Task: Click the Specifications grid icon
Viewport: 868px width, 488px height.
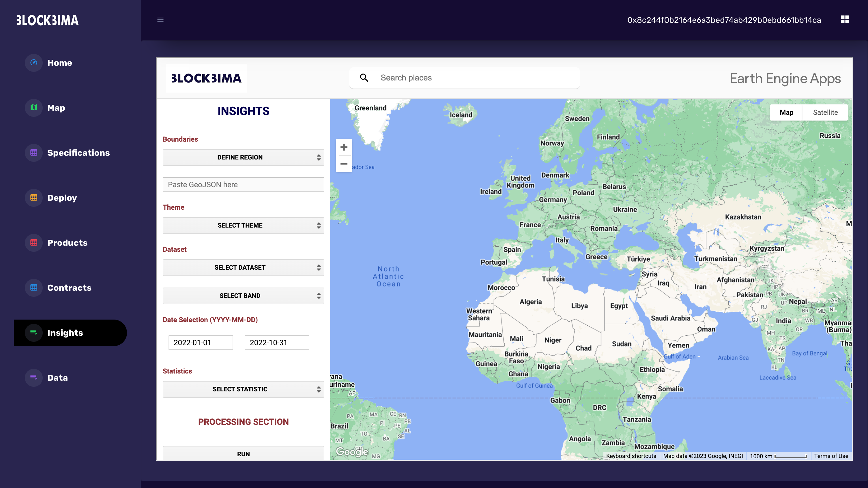Action: 34,153
